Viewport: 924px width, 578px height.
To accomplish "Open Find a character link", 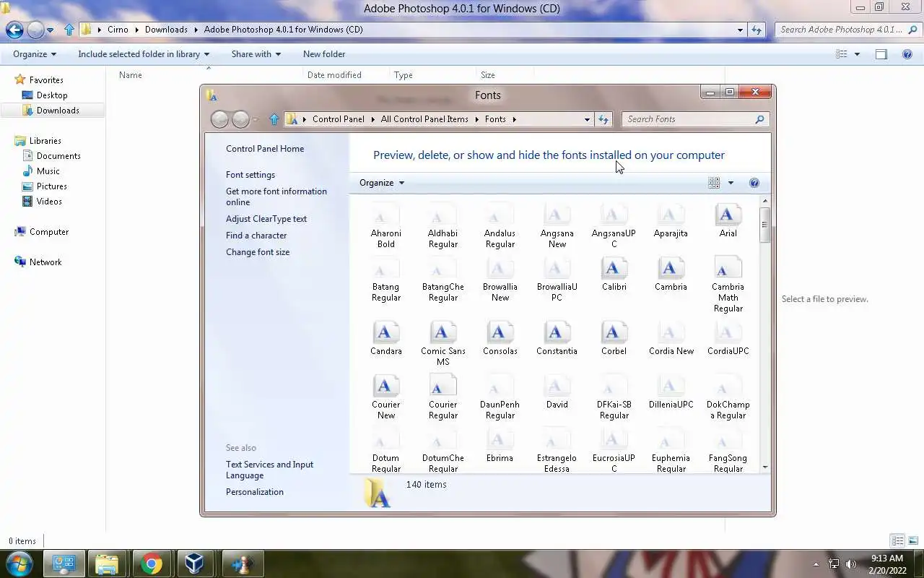I will 256,236.
